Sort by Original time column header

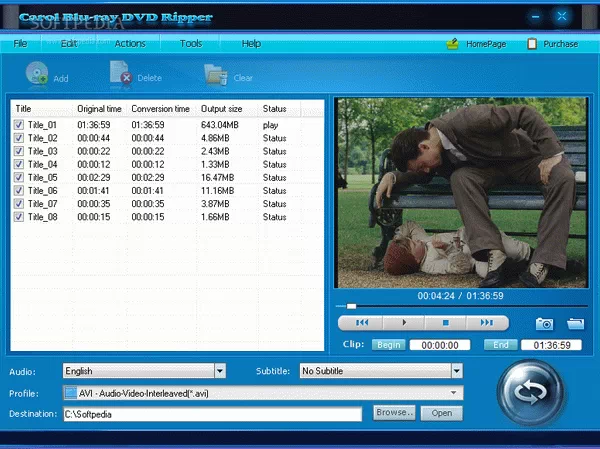pos(99,109)
